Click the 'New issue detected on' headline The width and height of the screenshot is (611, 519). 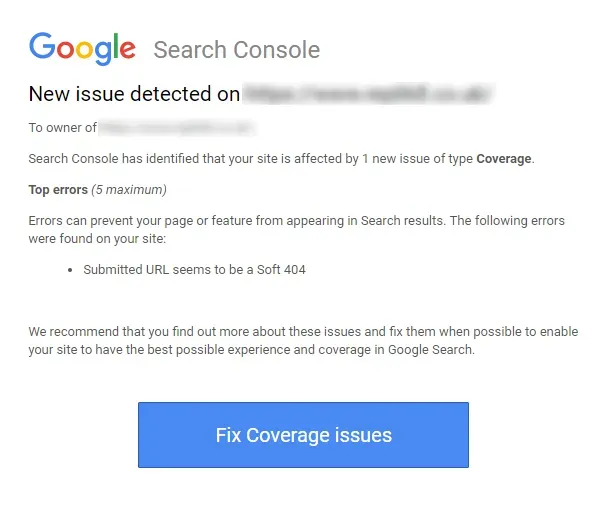point(134,94)
